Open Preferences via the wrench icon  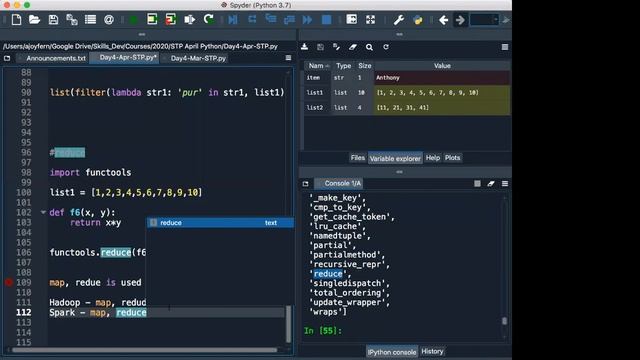[x=398, y=20]
